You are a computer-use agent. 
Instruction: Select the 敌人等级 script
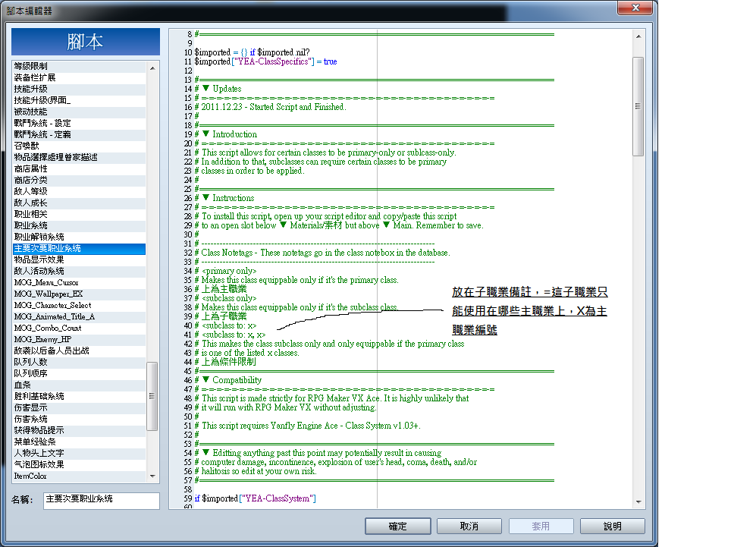(x=79, y=191)
